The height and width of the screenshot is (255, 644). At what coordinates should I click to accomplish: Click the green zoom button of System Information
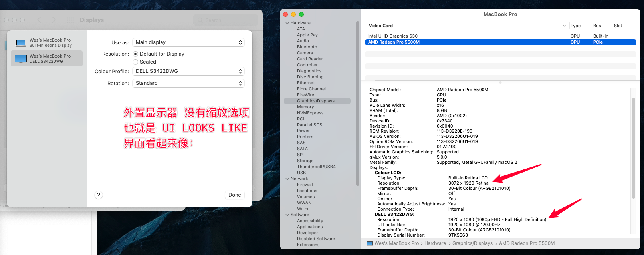click(301, 14)
